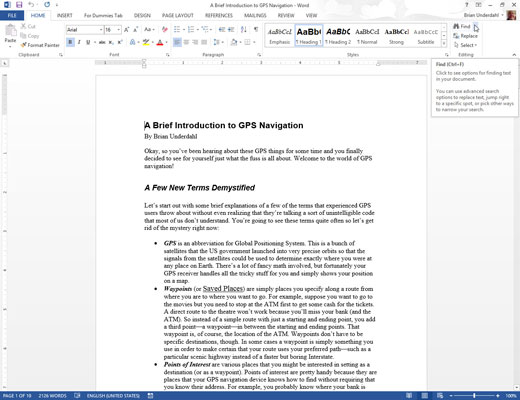The height and width of the screenshot is (400, 520).
Task: Switch to Read Mode view
Action: coord(409,396)
